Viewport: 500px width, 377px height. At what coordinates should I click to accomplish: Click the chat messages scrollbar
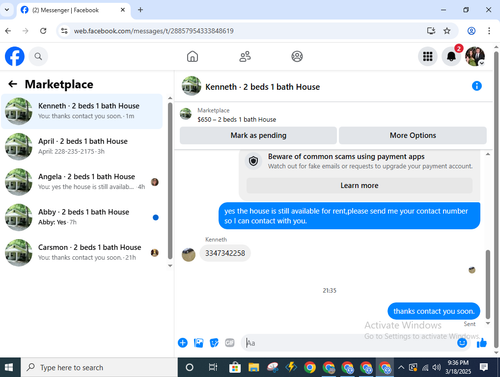click(x=488, y=284)
